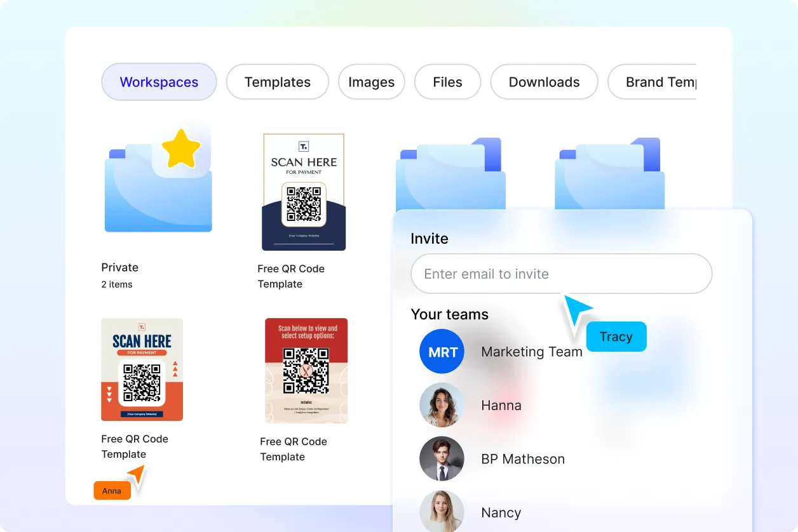Image resolution: width=798 pixels, height=532 pixels.
Task: Open the orange SCAN HERE QR template
Action: [x=142, y=369]
